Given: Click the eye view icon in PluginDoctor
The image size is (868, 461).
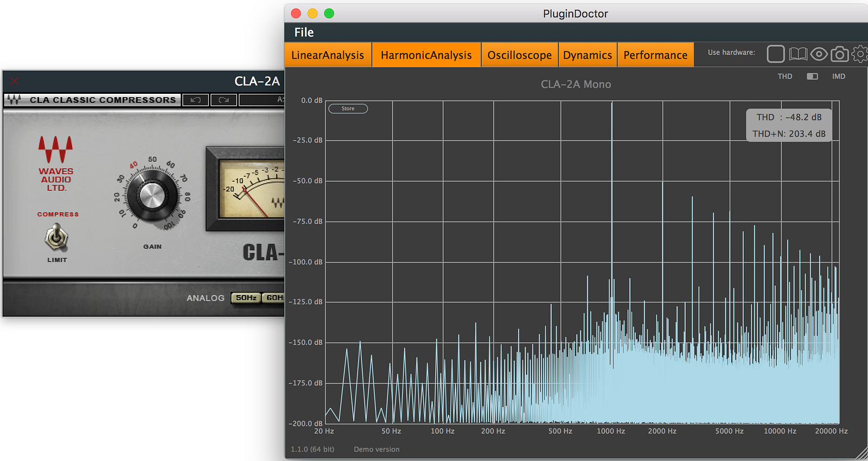Looking at the screenshot, I should pos(819,54).
